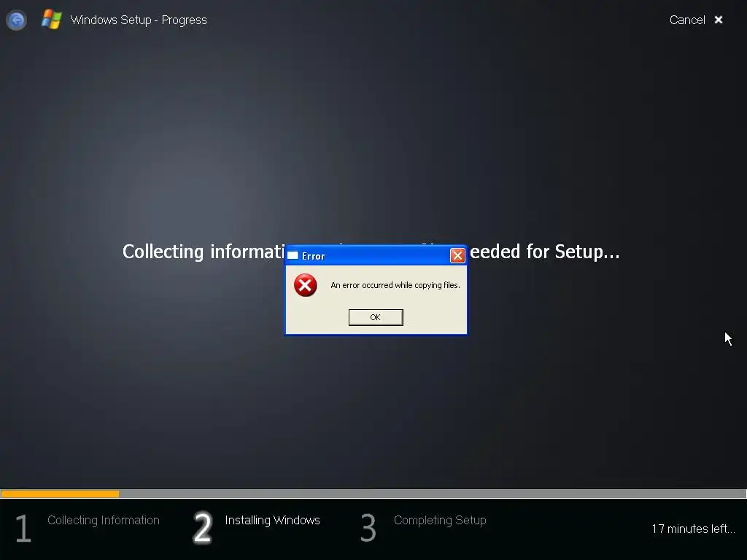The height and width of the screenshot is (560, 747).
Task: Close the Error dialog window
Action: [x=457, y=256]
